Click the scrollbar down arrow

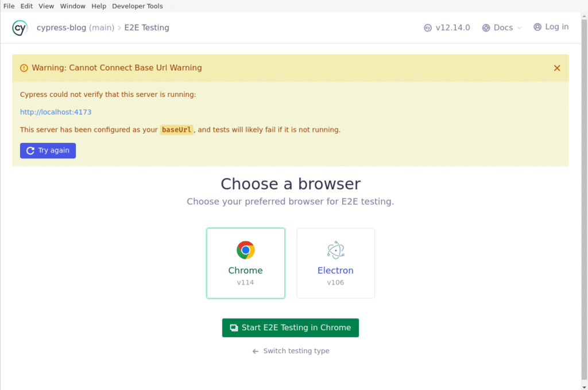pos(584,387)
